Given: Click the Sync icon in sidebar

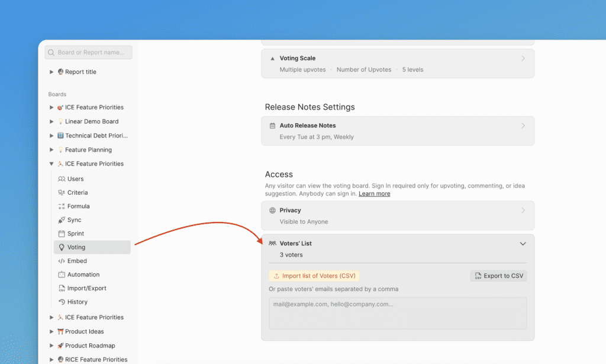Looking at the screenshot, I should point(62,220).
